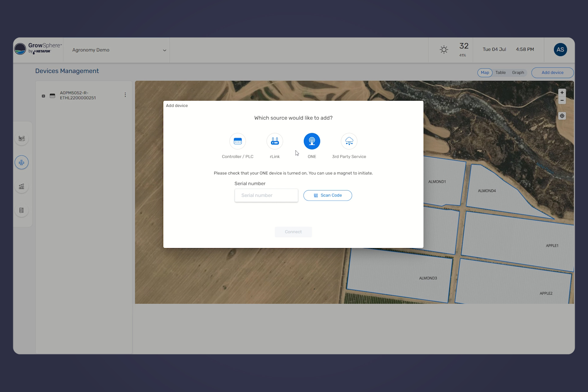Screen dimensions: 588x392
Task: Open the analytics chart sidebar icon
Action: click(x=21, y=186)
